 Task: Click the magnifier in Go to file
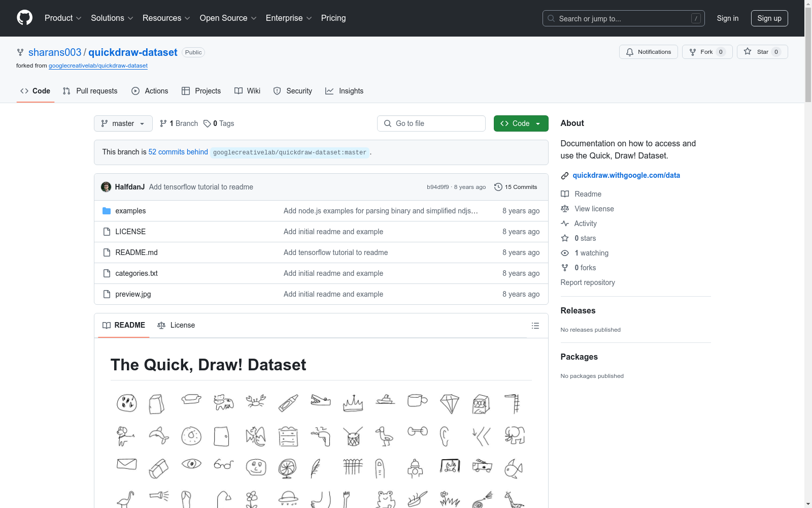pyautogui.click(x=388, y=123)
